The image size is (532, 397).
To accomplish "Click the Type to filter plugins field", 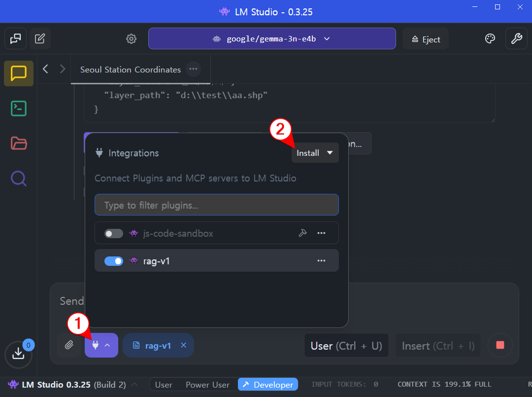I will pos(217,205).
